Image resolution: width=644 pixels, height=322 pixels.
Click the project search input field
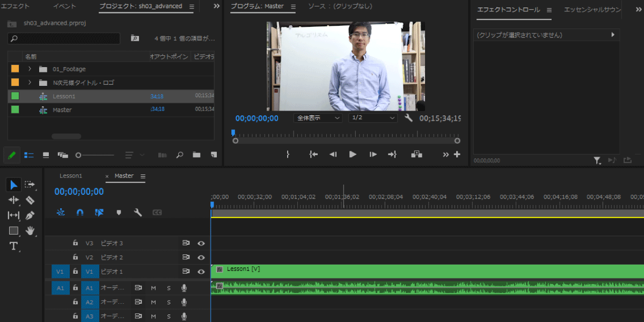64,39
